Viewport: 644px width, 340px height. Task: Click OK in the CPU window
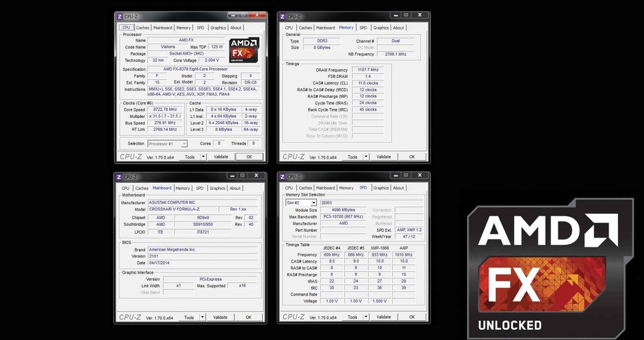pyautogui.click(x=249, y=157)
